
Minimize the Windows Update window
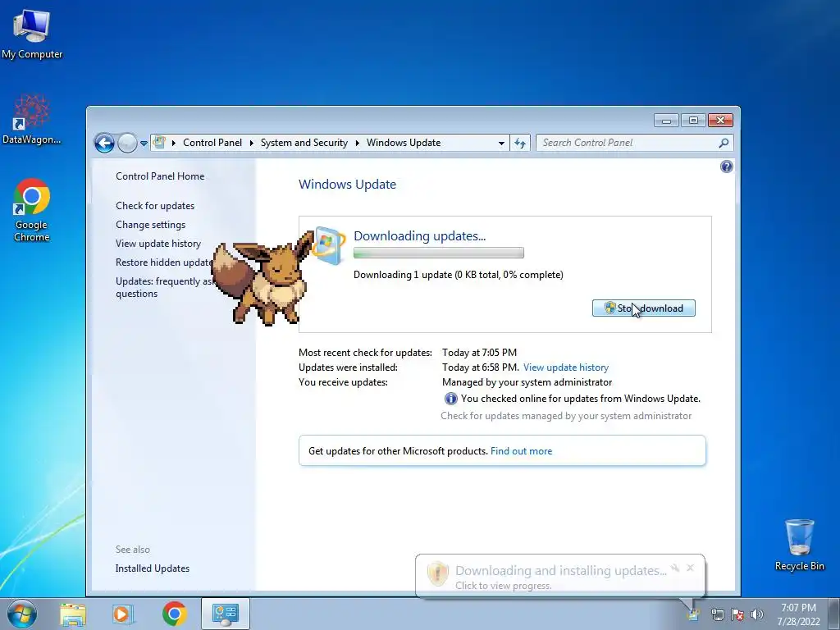click(x=666, y=121)
